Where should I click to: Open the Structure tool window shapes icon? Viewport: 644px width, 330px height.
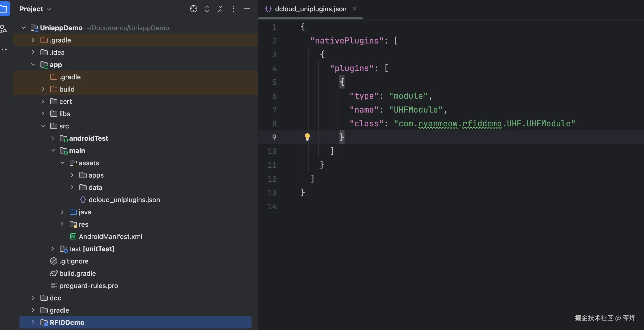tap(4, 29)
